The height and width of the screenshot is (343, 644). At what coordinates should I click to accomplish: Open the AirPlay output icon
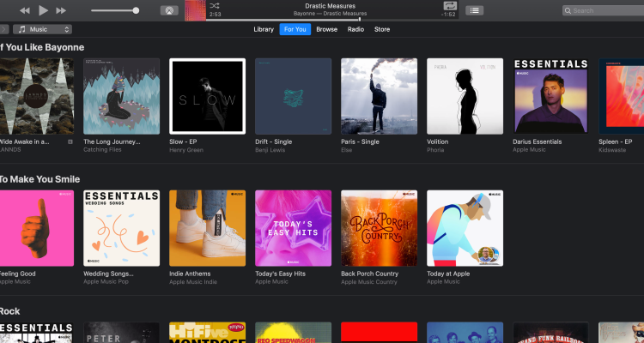169,10
